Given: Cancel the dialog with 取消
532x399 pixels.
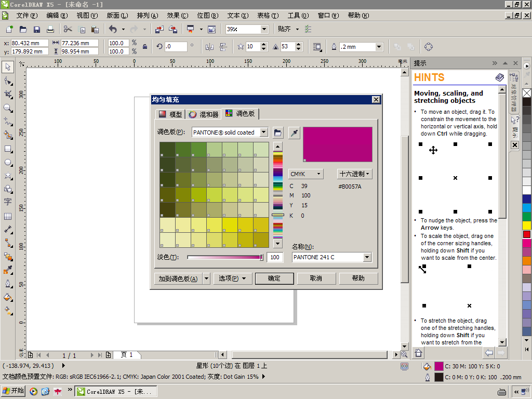Looking at the screenshot, I should pyautogui.click(x=316, y=278).
